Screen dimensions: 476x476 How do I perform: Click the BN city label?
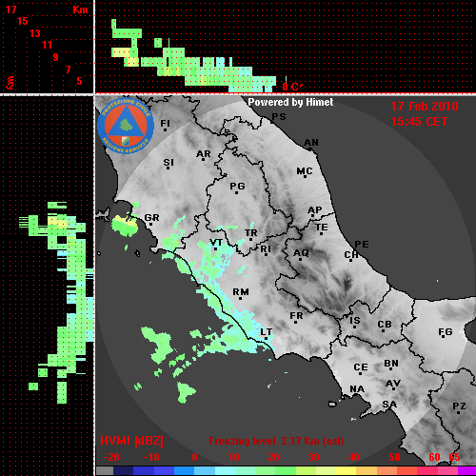[x=391, y=364]
